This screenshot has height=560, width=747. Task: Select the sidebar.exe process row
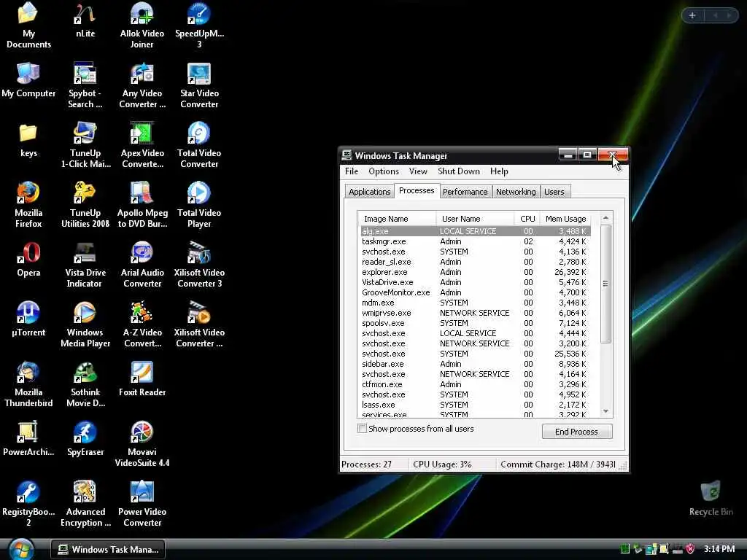474,364
